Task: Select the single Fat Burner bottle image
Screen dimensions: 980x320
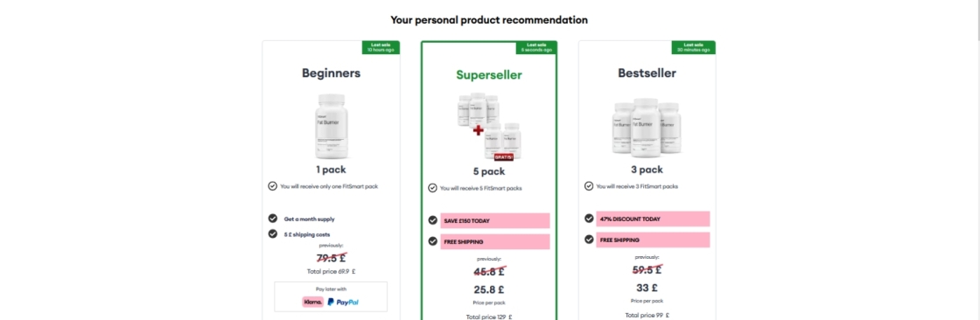Action: pyautogui.click(x=332, y=126)
